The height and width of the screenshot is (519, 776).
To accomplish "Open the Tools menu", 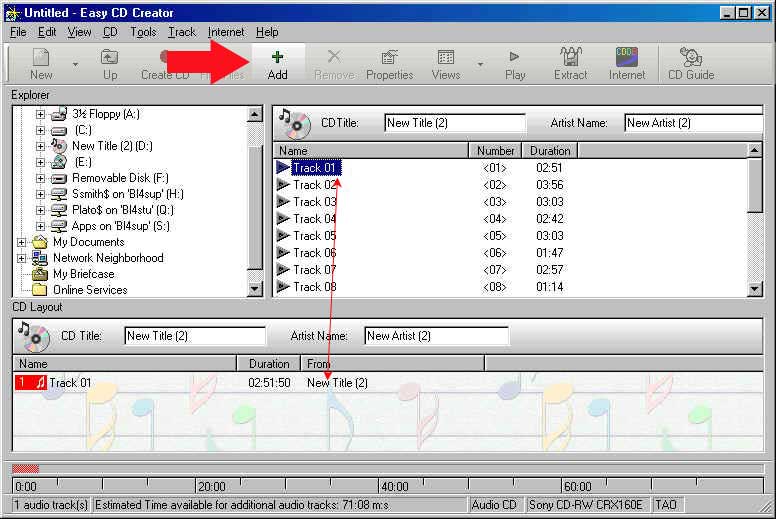I will tap(143, 32).
